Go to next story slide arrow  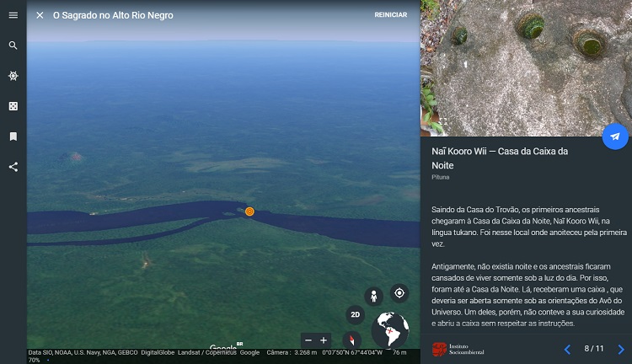click(x=621, y=349)
